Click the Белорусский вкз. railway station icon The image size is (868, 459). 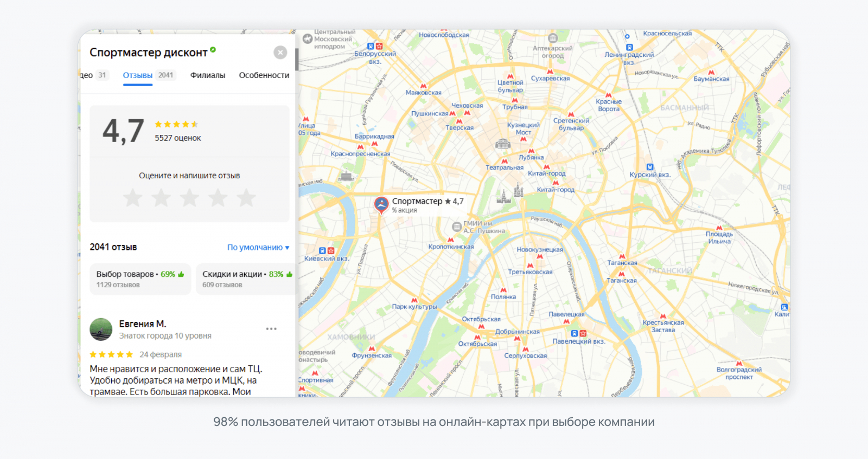(x=371, y=47)
